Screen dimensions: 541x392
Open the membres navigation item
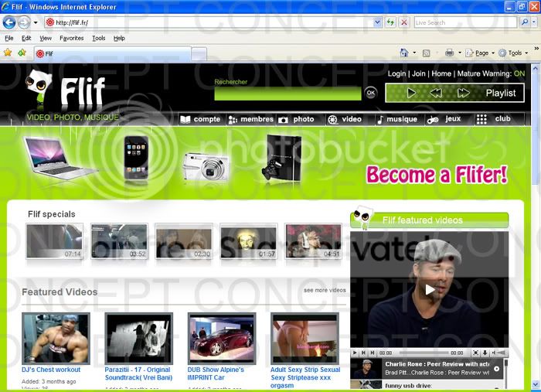point(251,119)
